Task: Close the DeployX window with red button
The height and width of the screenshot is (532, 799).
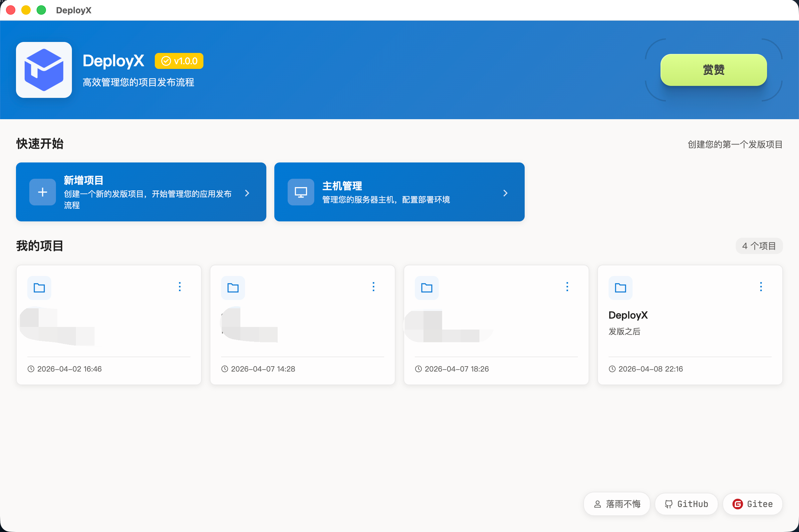Action: 11,10
